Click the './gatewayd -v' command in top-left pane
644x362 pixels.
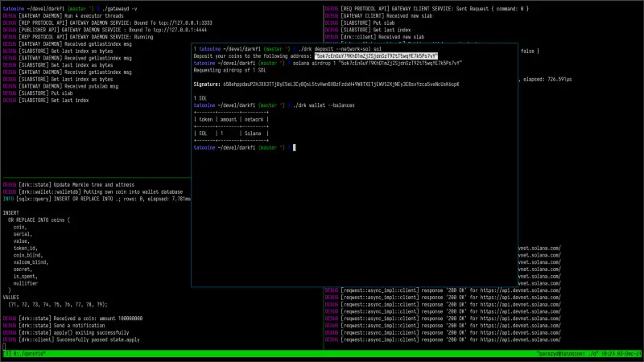click(x=119, y=9)
